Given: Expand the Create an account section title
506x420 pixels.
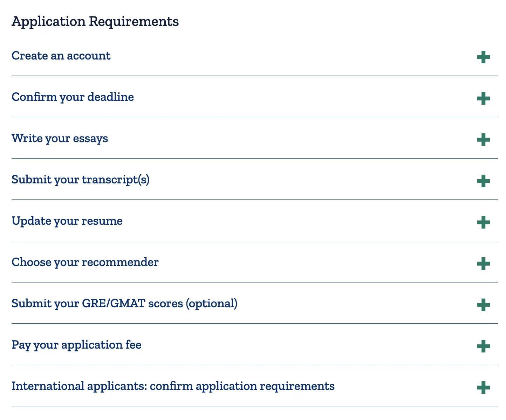Looking at the screenshot, I should pyautogui.click(x=61, y=56).
